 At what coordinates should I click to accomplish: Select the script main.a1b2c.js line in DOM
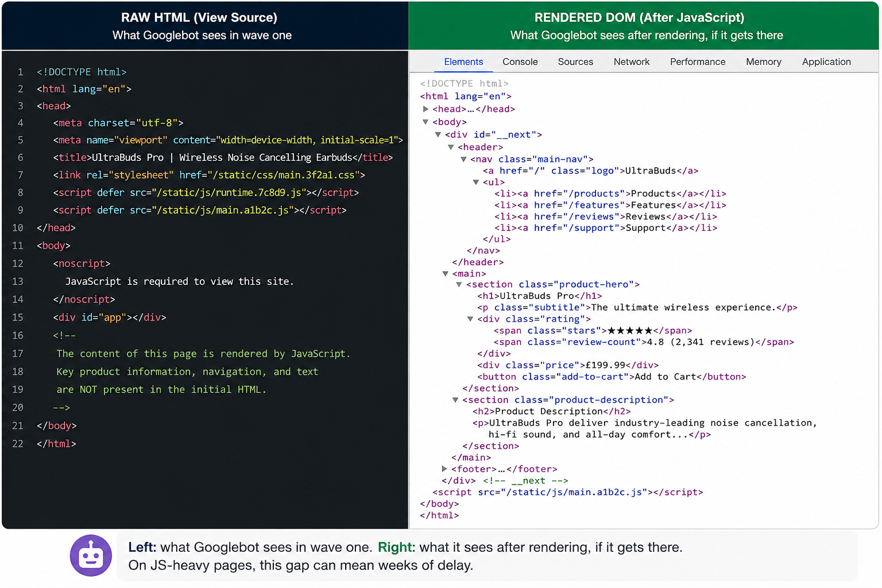(x=567, y=492)
